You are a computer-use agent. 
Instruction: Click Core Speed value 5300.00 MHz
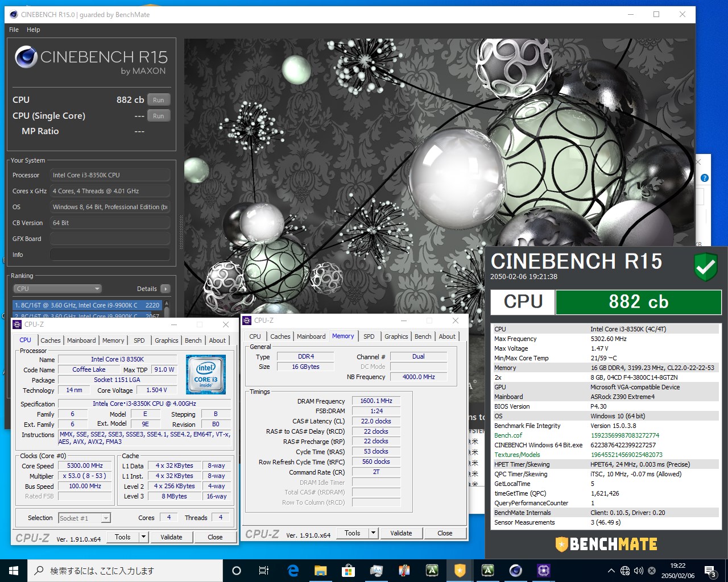click(85, 465)
